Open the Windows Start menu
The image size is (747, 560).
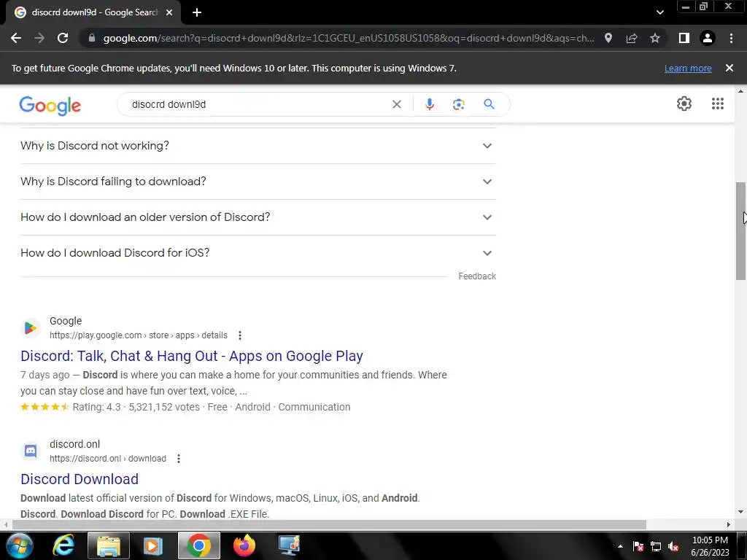(20, 545)
